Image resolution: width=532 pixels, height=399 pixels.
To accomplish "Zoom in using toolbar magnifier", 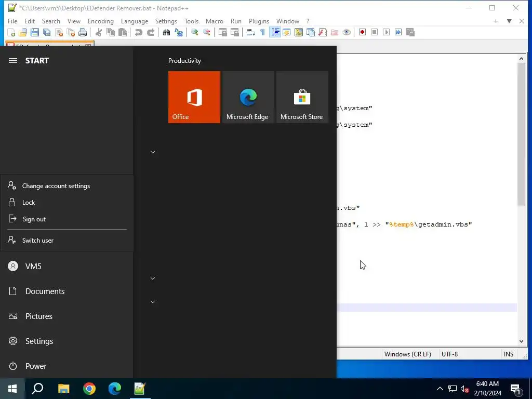I will tap(194, 32).
